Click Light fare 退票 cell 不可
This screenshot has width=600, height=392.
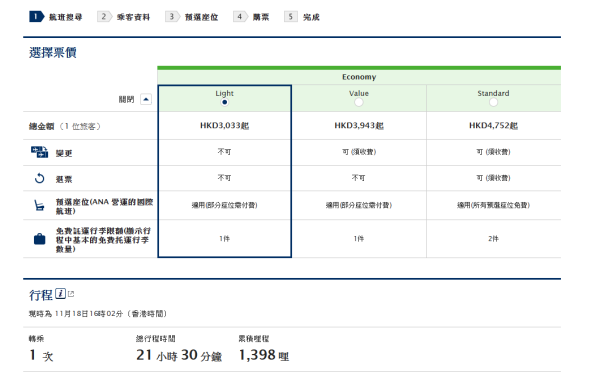click(225, 178)
